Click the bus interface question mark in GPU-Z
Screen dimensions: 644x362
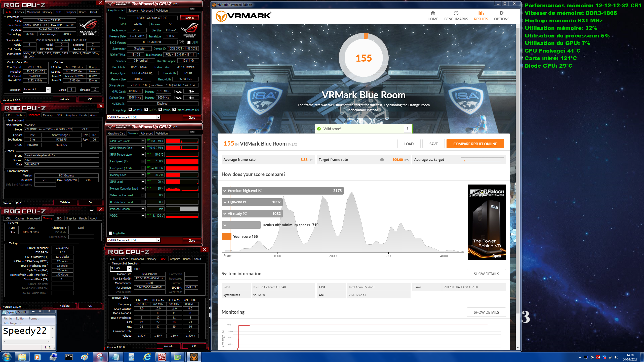(198, 54)
